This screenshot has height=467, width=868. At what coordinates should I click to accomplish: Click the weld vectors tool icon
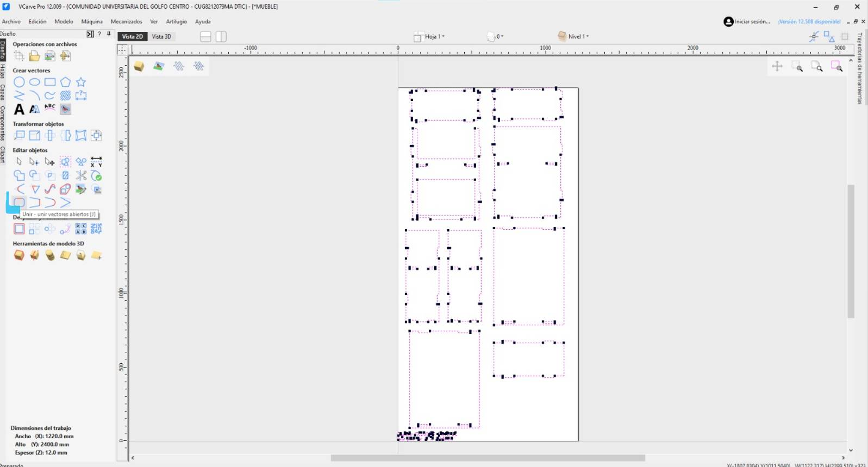click(19, 175)
